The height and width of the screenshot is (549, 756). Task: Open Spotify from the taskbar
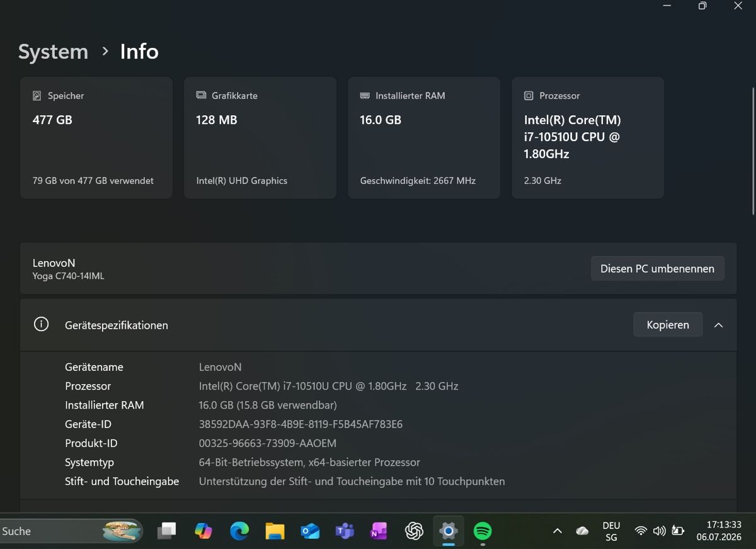483,531
